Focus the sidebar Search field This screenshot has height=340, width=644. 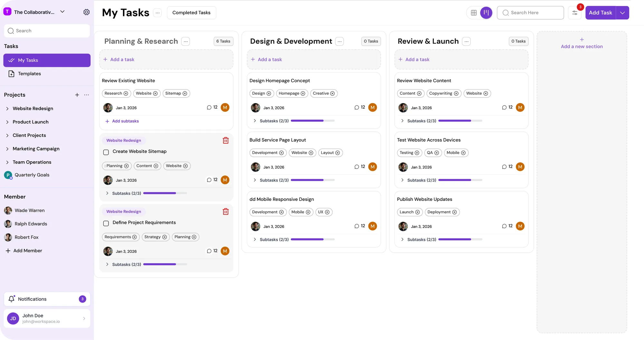tap(47, 31)
